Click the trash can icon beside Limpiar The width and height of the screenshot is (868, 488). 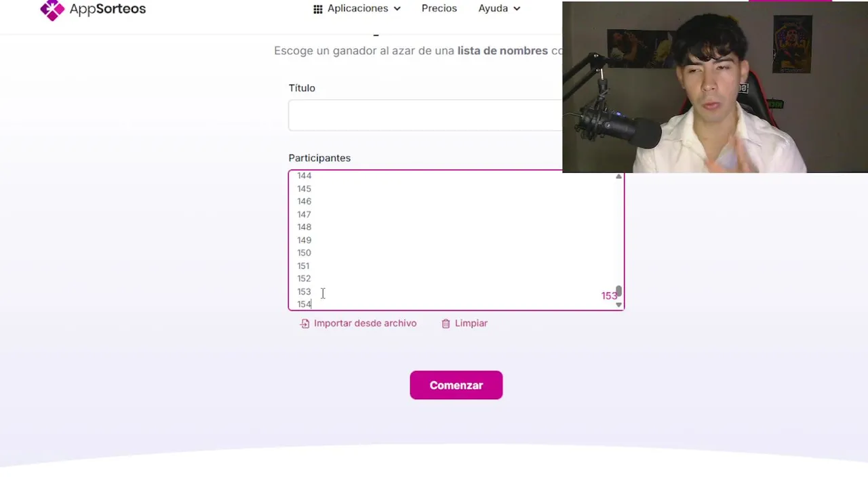(x=446, y=324)
